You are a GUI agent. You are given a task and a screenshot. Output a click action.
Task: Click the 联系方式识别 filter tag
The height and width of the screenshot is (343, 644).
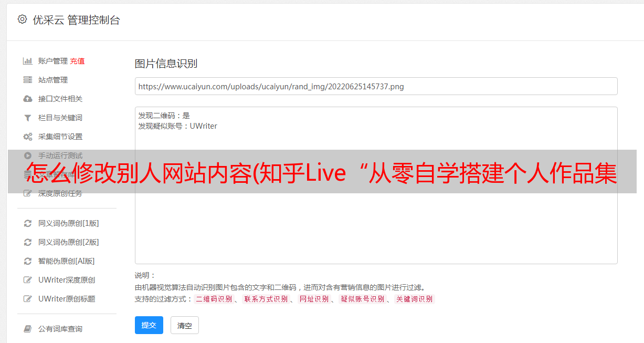click(266, 299)
